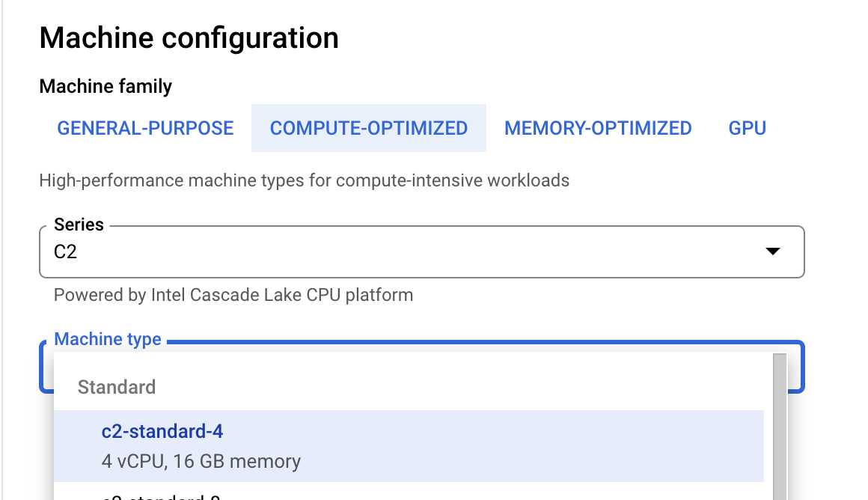Open the GPU machine family tab
868x500 pixels.
pyautogui.click(x=746, y=128)
